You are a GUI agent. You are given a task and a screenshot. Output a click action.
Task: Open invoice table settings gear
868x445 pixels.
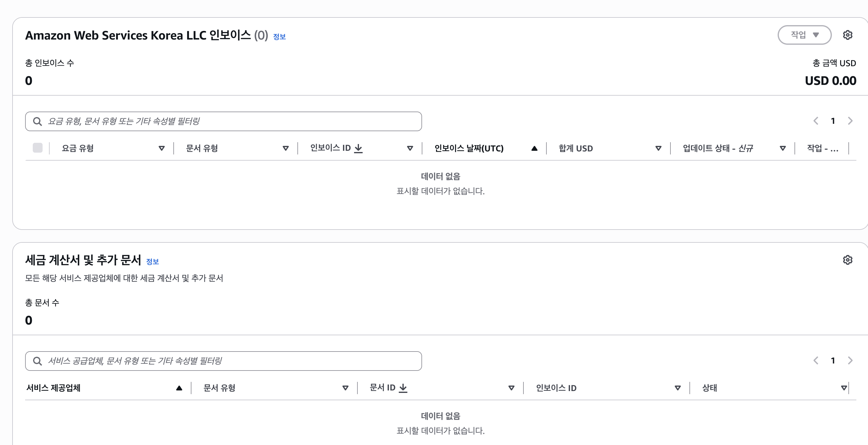click(x=847, y=35)
